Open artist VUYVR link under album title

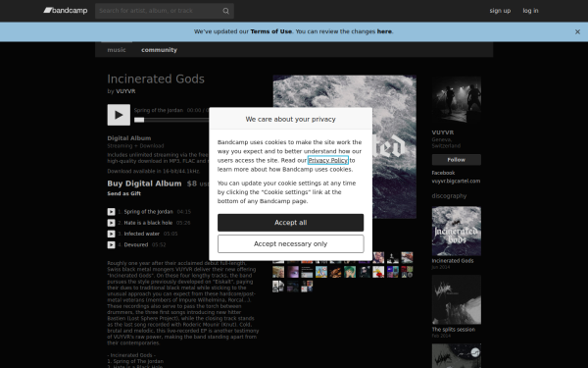point(125,91)
